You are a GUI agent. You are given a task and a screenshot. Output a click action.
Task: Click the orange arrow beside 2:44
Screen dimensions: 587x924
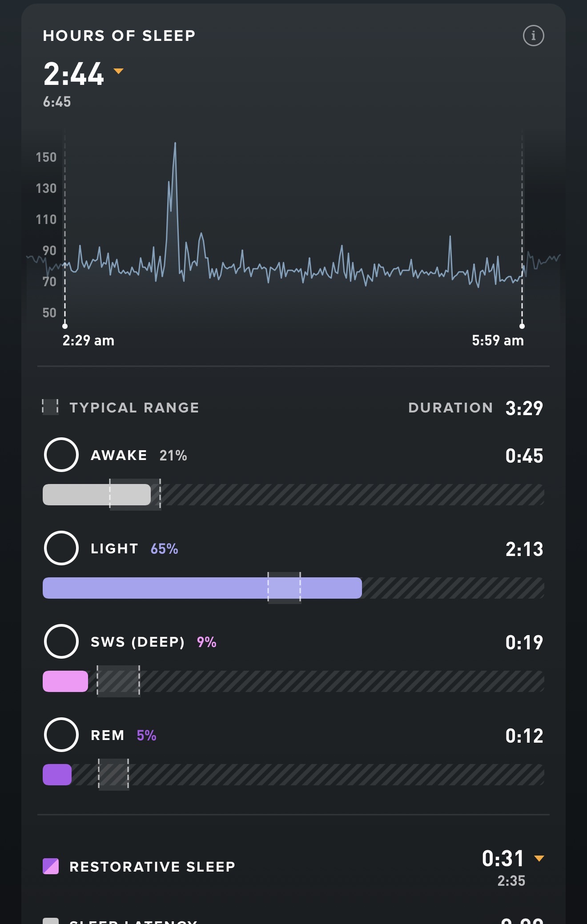tap(118, 71)
